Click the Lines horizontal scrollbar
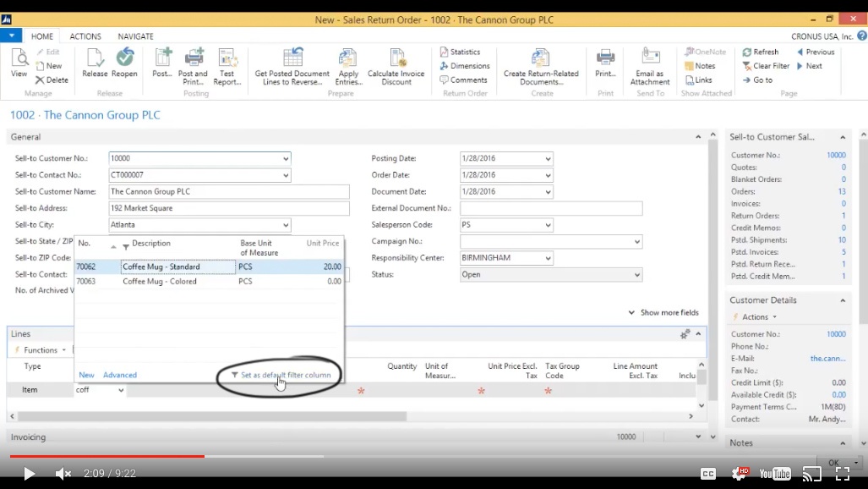The height and width of the screenshot is (489, 868). 213,415
